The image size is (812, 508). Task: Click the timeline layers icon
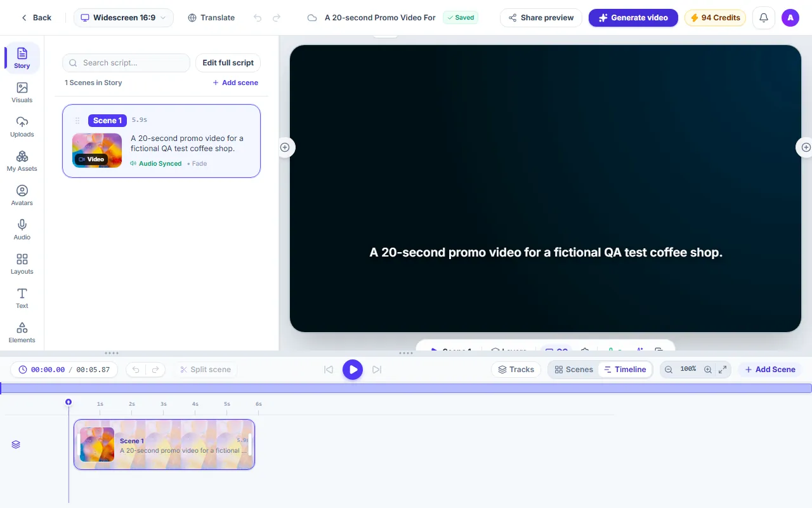(x=16, y=444)
